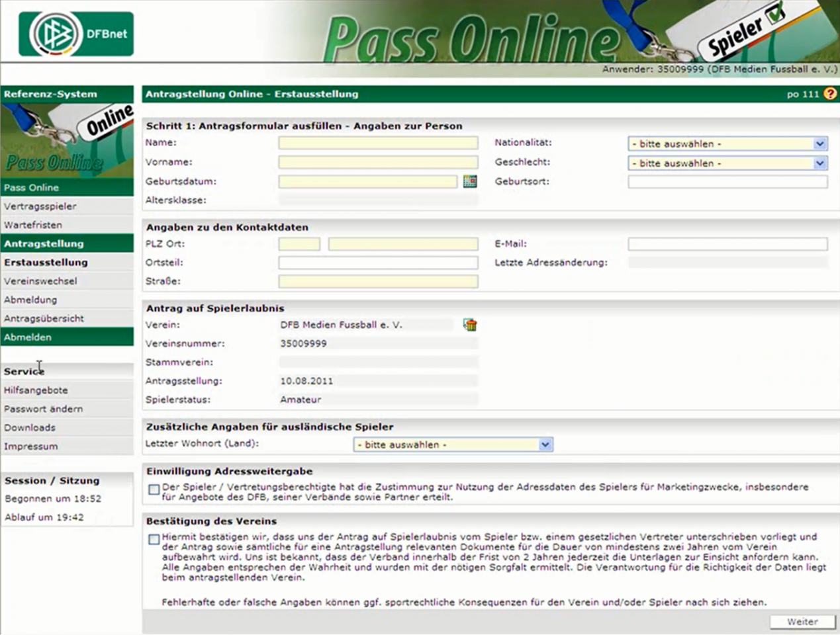Click the Verein name DFB Medien Fussball e. V.

click(x=341, y=325)
